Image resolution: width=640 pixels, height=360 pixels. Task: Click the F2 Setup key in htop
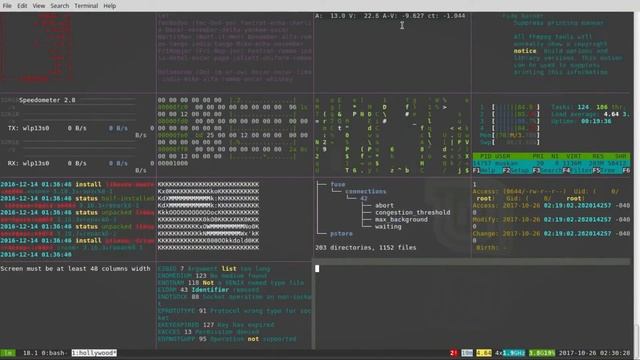pyautogui.click(x=517, y=170)
